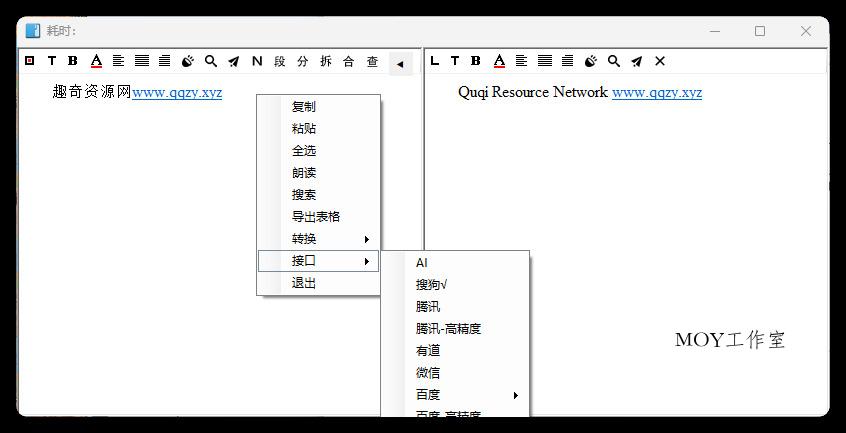Align text left in the left pane toolbar
The height and width of the screenshot is (433, 846).
coord(118,61)
